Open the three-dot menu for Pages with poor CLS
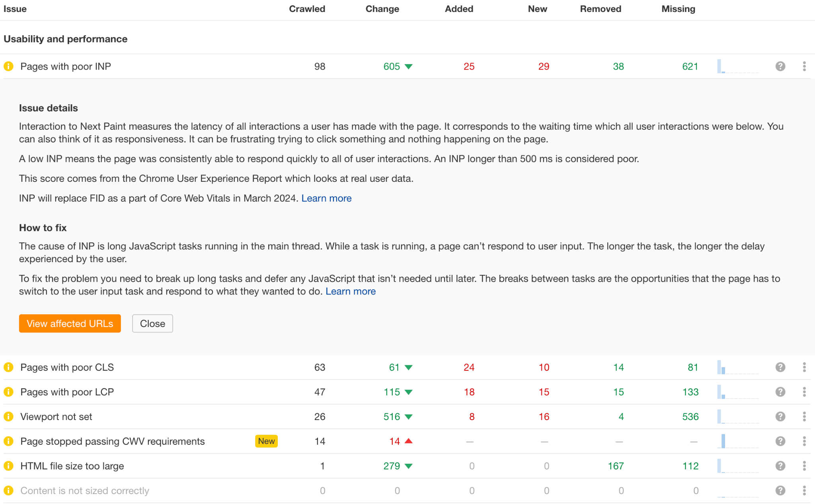 pos(805,367)
